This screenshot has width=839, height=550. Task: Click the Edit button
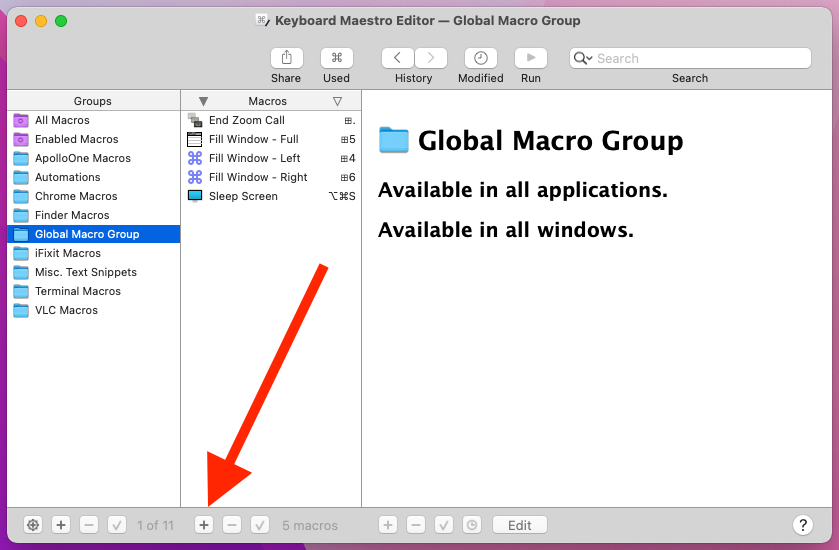click(x=520, y=525)
